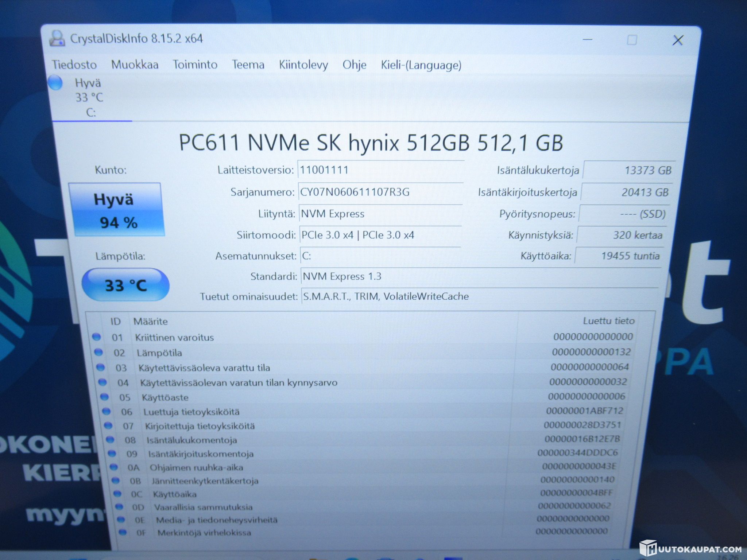The width and height of the screenshot is (747, 560).
Task: Open the Tiedosto menu
Action: (x=74, y=65)
